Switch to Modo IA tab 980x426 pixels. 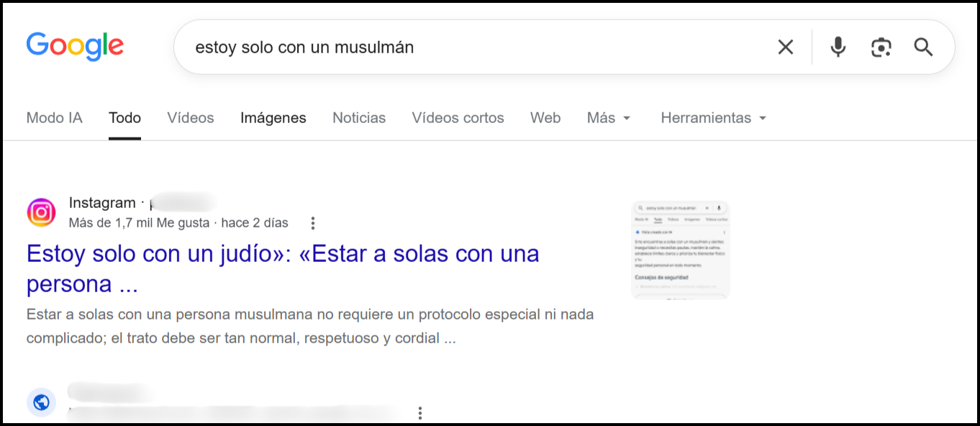click(54, 118)
